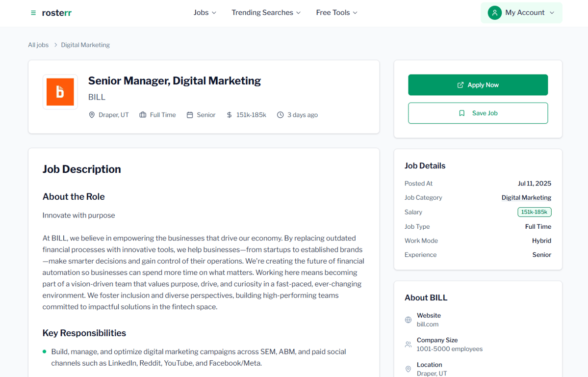
Task: Click the Full Time job type value
Action: (538, 227)
